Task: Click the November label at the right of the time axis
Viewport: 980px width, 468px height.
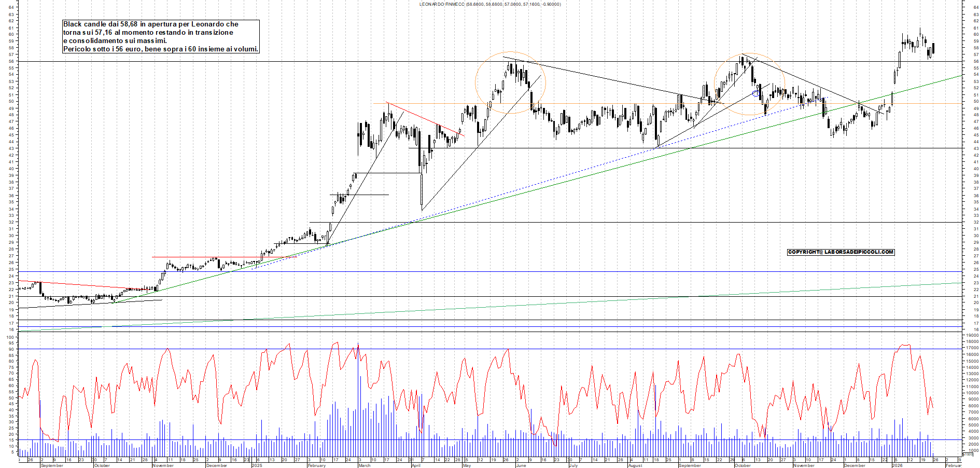Action: click(804, 465)
